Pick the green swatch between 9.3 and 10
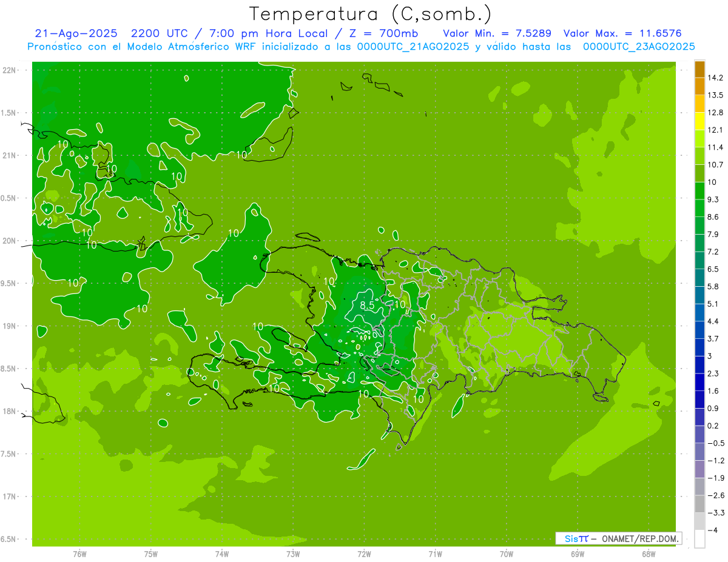 699,191
